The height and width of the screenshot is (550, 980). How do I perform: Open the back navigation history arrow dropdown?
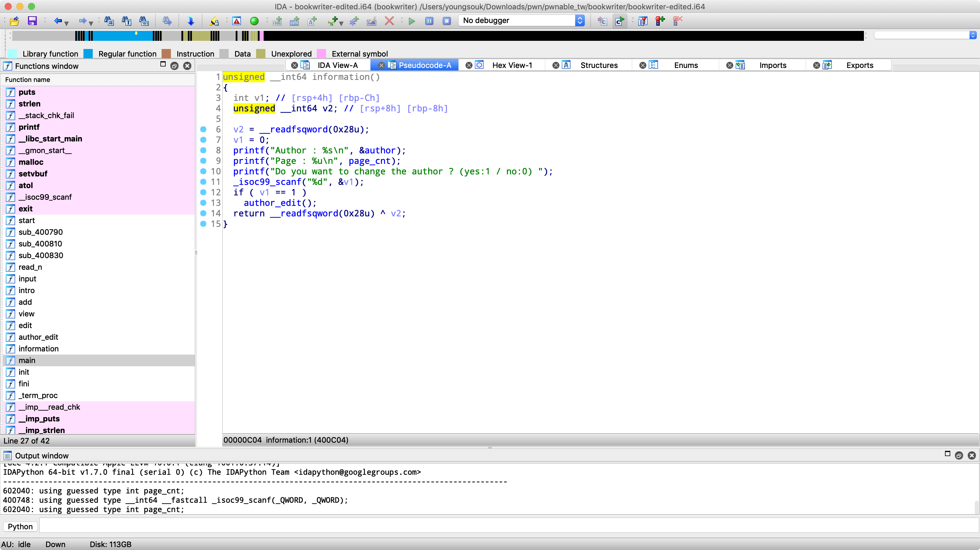click(x=66, y=23)
